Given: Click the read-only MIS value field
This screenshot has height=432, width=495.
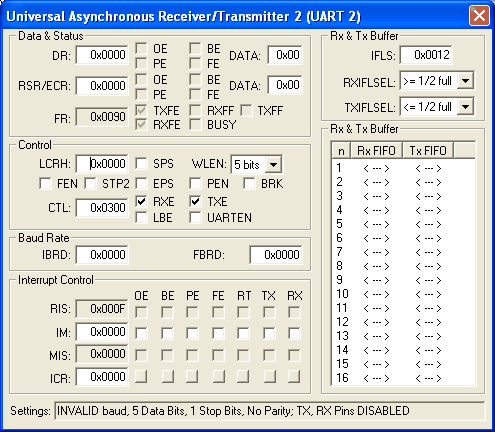Looking at the screenshot, I should click(x=102, y=354).
